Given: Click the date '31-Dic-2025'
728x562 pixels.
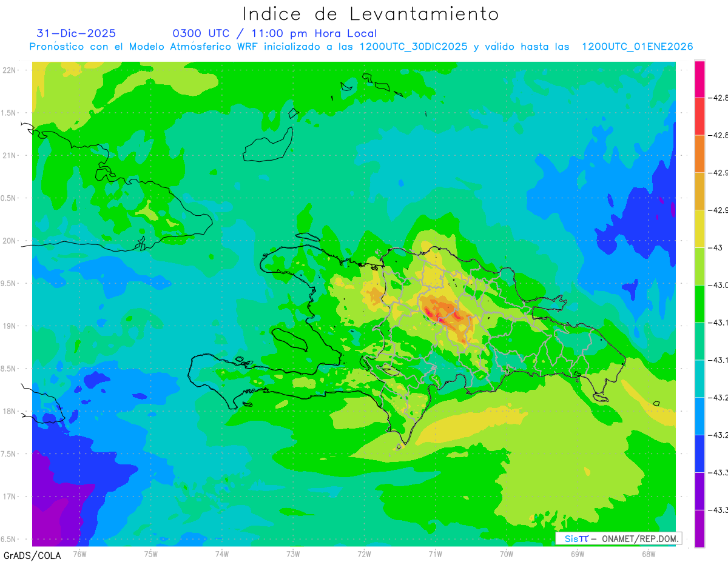Looking at the screenshot, I should [76, 33].
